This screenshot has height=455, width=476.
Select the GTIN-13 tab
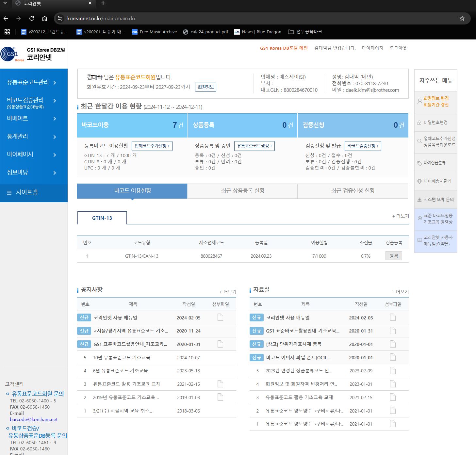click(102, 218)
